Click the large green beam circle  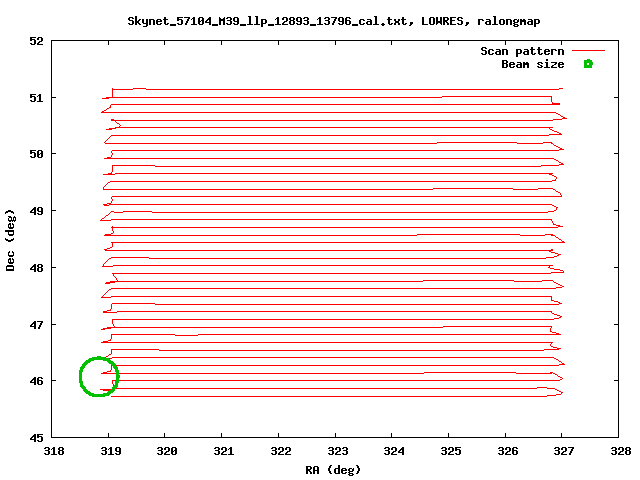[x=99, y=376]
